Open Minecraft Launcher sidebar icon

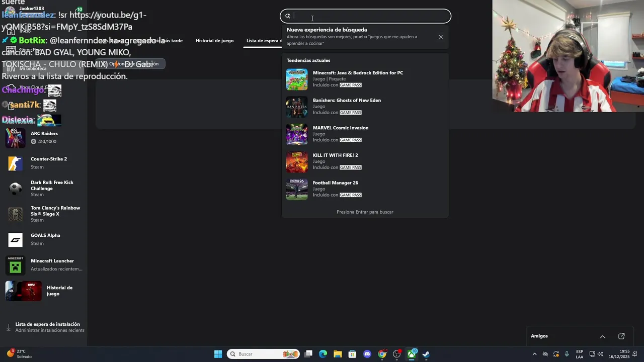(16, 265)
